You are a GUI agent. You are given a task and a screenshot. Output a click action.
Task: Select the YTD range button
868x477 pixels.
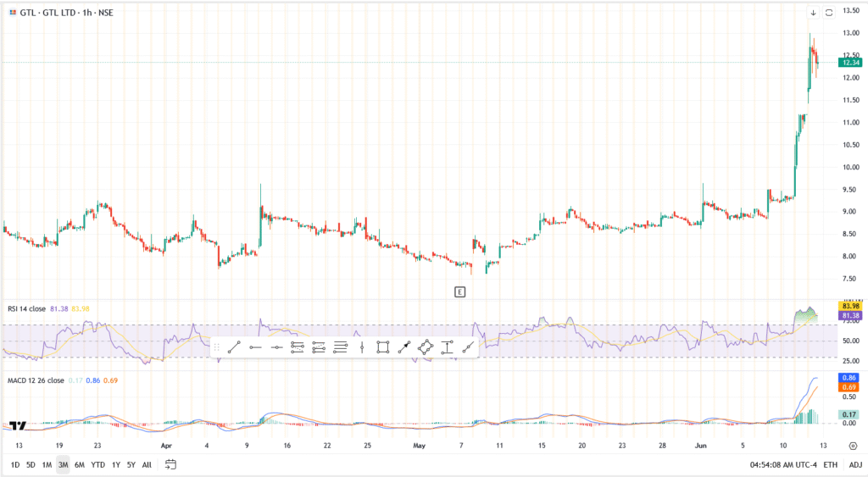click(97, 464)
